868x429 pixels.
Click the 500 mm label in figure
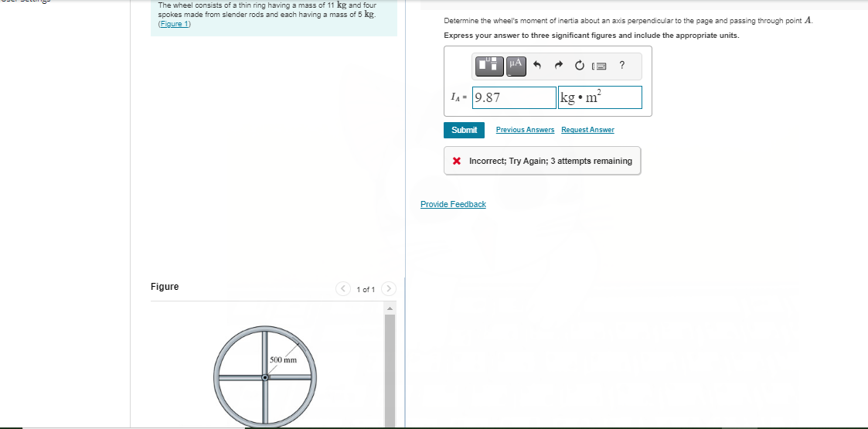tap(284, 359)
